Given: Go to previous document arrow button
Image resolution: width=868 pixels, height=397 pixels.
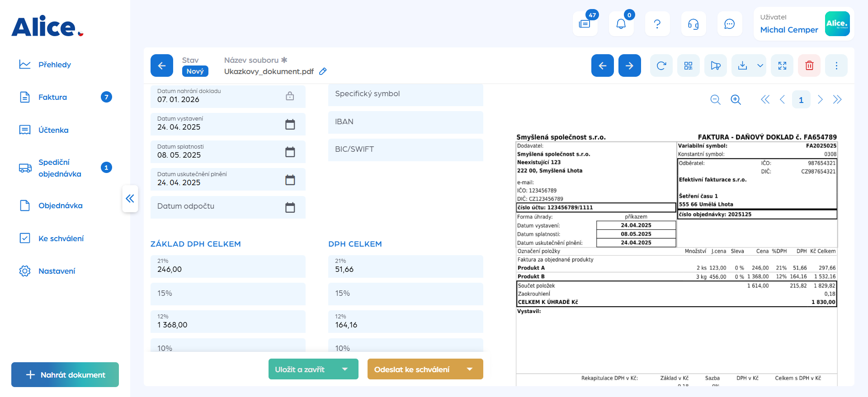Looking at the screenshot, I should pos(603,65).
